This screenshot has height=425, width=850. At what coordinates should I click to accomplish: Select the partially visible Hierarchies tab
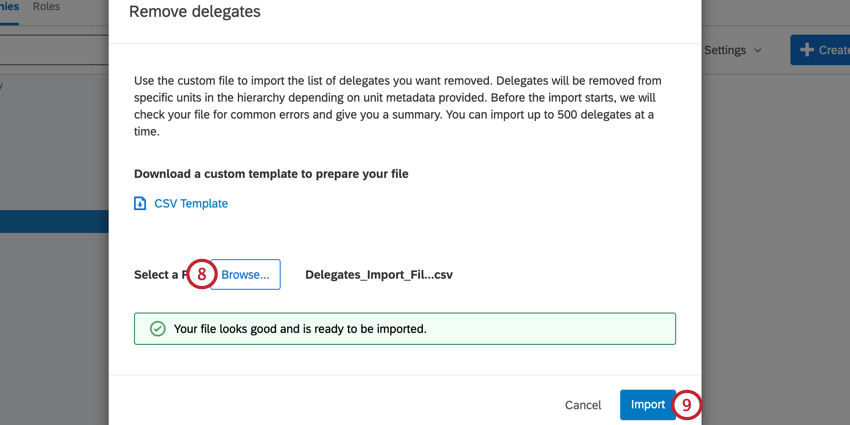[x=9, y=7]
